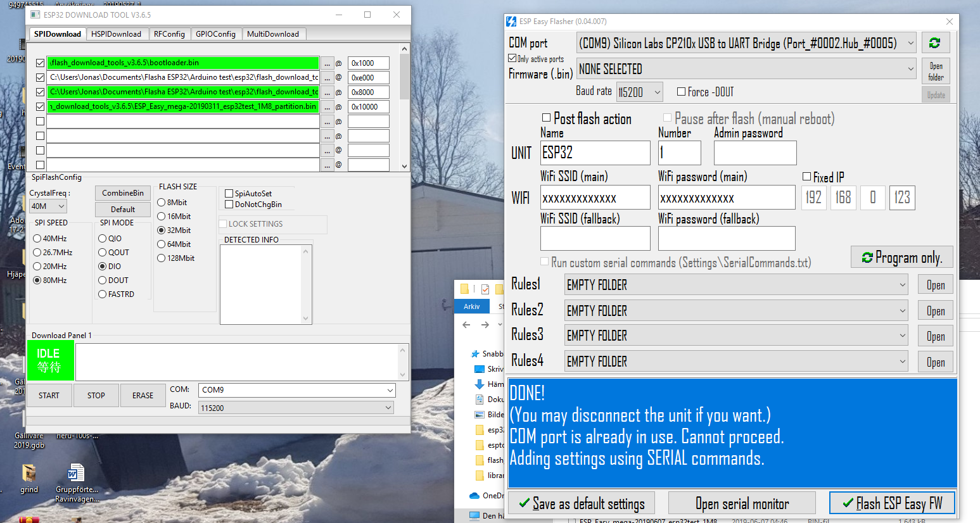Click the WiFi SSID (main) input field
This screenshot has height=523, width=980.
[x=595, y=198]
